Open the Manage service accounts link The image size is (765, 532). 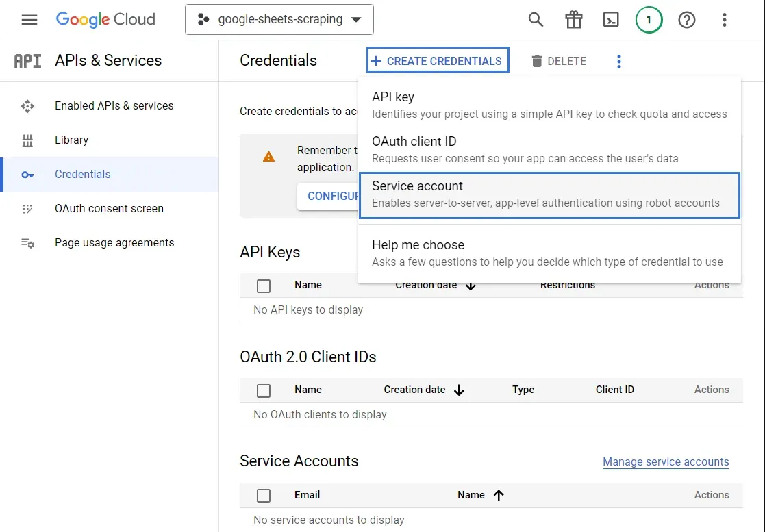tap(666, 461)
